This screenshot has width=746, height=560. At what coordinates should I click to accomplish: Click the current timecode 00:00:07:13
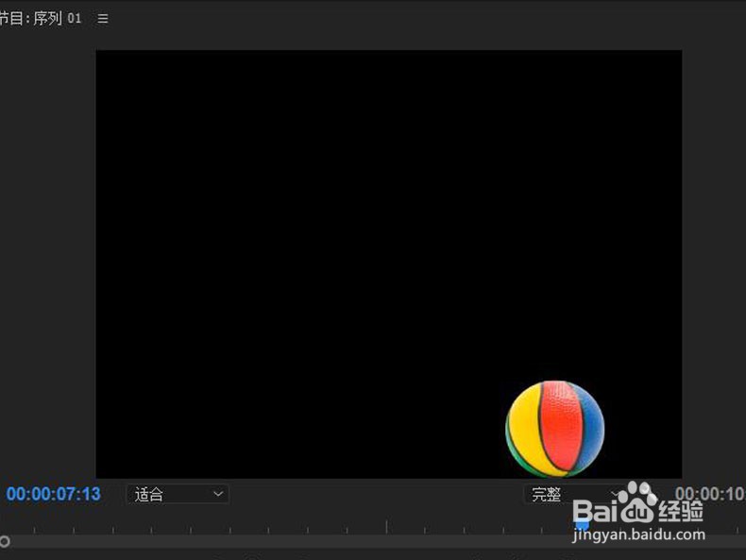(x=53, y=494)
